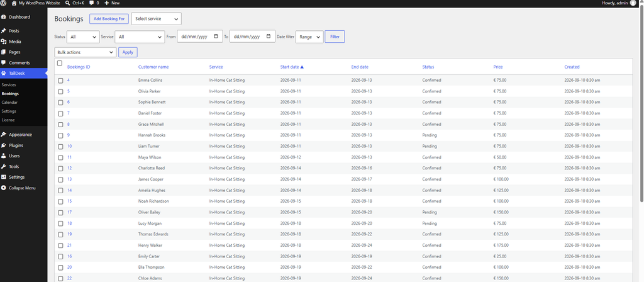
Task: Go to the TailDesk Services submenu
Action: [9, 85]
